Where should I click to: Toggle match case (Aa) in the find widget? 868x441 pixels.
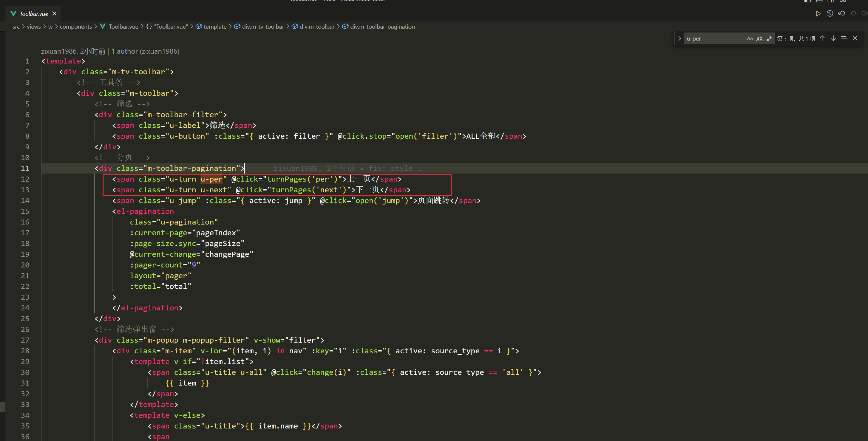click(x=750, y=38)
